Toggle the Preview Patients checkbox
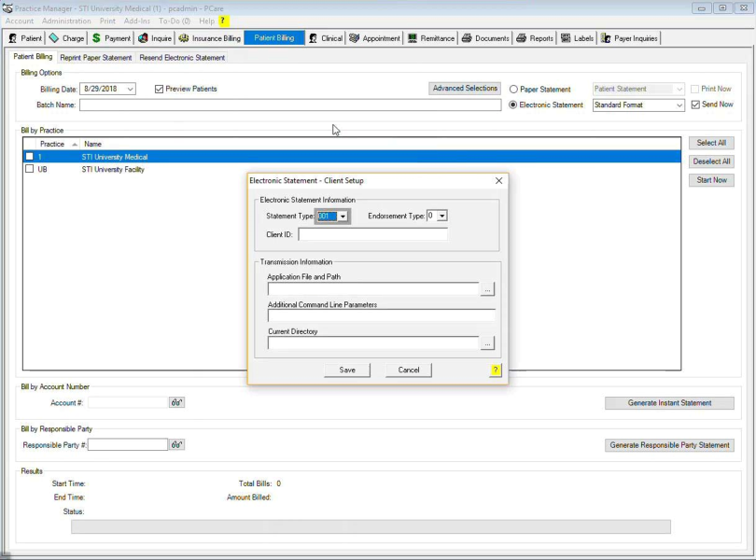 pos(159,90)
